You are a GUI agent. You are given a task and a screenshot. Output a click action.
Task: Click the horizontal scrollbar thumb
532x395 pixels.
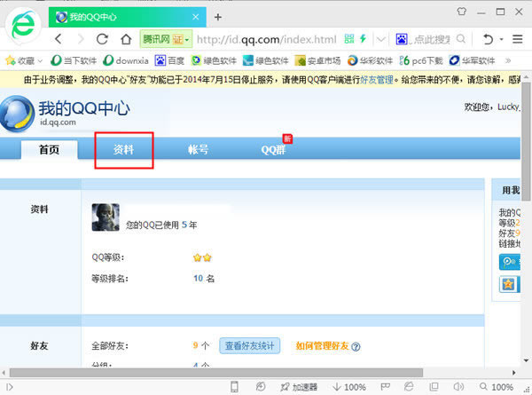coord(216,373)
